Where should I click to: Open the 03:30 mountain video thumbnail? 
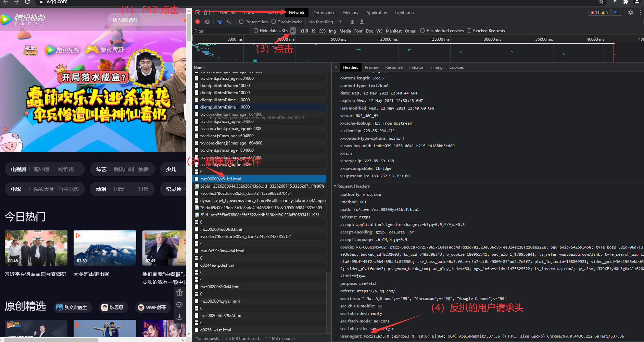pos(105,248)
